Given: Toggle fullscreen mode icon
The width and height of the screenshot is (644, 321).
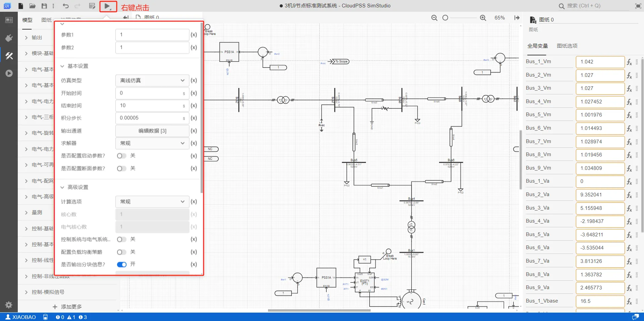Looking at the screenshot, I should (638, 6).
